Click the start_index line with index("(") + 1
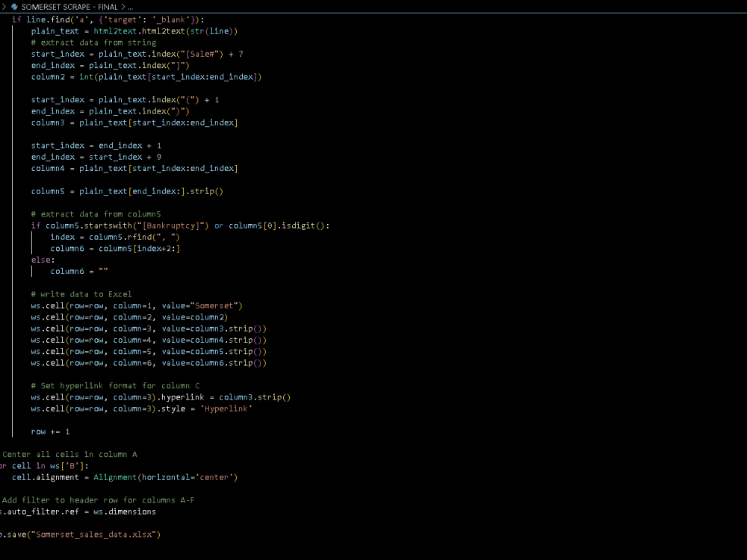Image resolution: width=747 pixels, height=560 pixels. 125,99
